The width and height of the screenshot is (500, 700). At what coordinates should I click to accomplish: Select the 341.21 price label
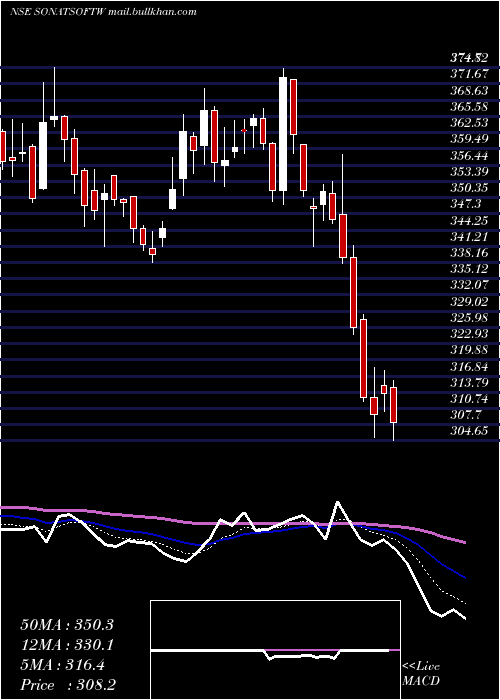coord(469,236)
